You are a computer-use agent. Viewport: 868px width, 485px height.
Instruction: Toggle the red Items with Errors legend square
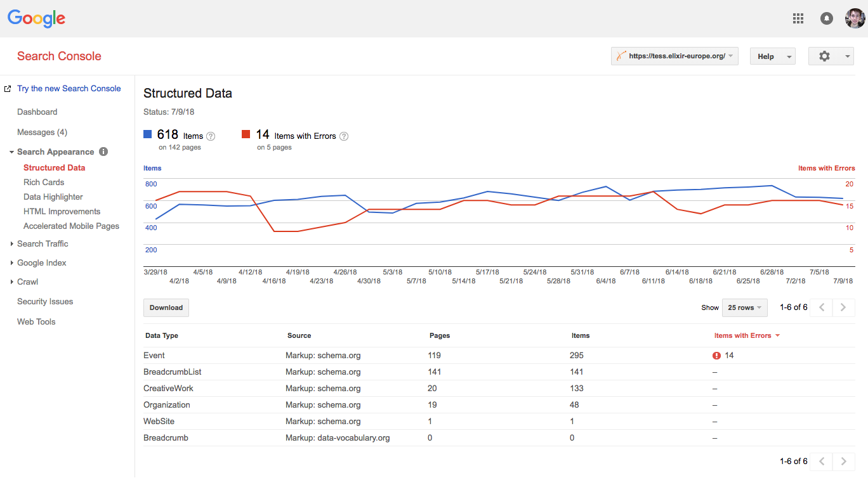coord(246,134)
